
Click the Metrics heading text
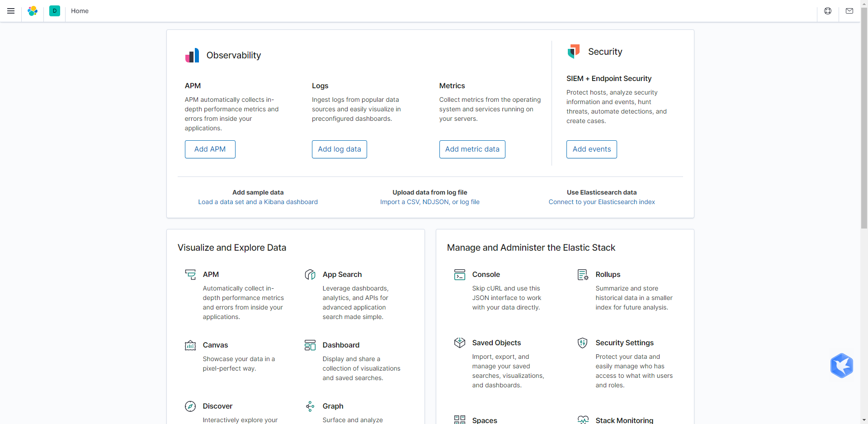tap(452, 86)
